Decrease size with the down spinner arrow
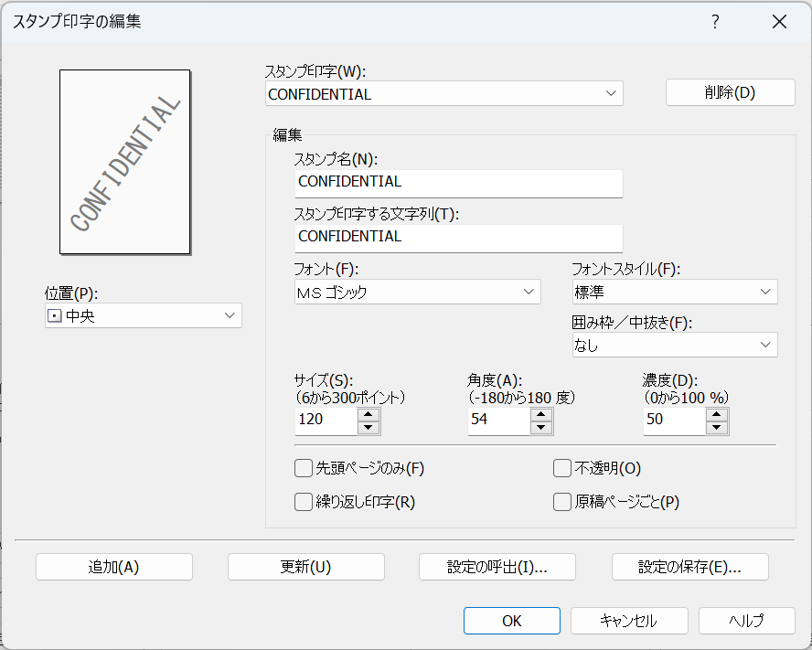This screenshot has width=812, height=650. tap(369, 428)
